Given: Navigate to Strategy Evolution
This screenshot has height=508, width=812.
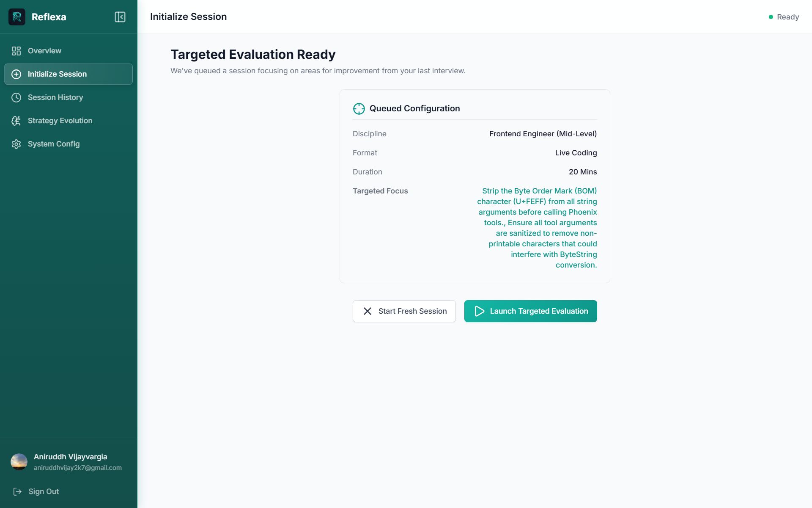Looking at the screenshot, I should click(x=69, y=121).
